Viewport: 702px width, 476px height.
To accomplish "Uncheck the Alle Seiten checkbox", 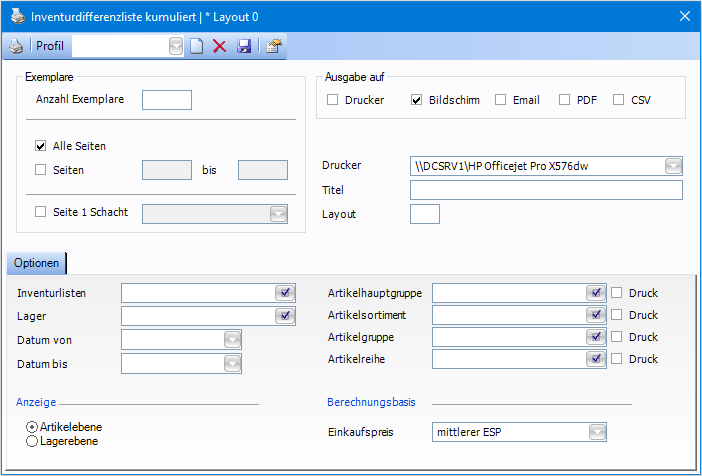I will click(x=41, y=146).
